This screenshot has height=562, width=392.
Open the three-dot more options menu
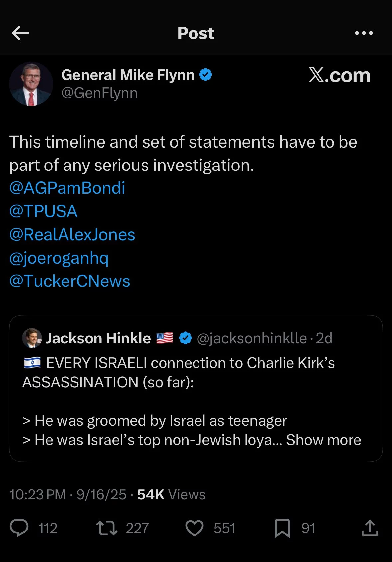[x=364, y=33]
